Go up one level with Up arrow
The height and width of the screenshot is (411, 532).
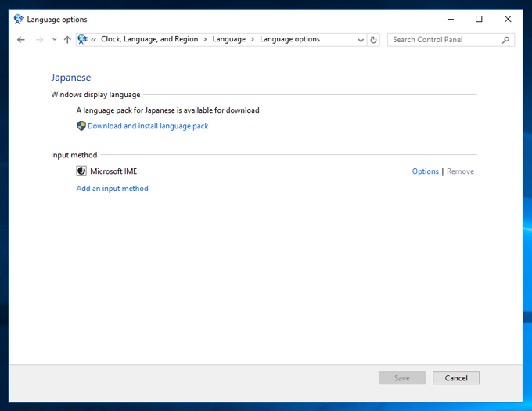pos(67,40)
